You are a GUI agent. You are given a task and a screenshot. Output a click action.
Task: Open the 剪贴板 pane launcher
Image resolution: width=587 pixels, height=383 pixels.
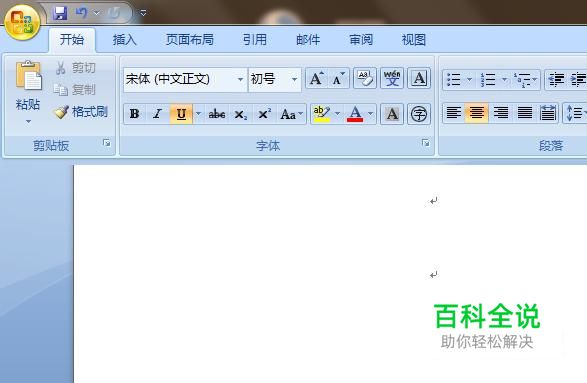tap(107, 143)
